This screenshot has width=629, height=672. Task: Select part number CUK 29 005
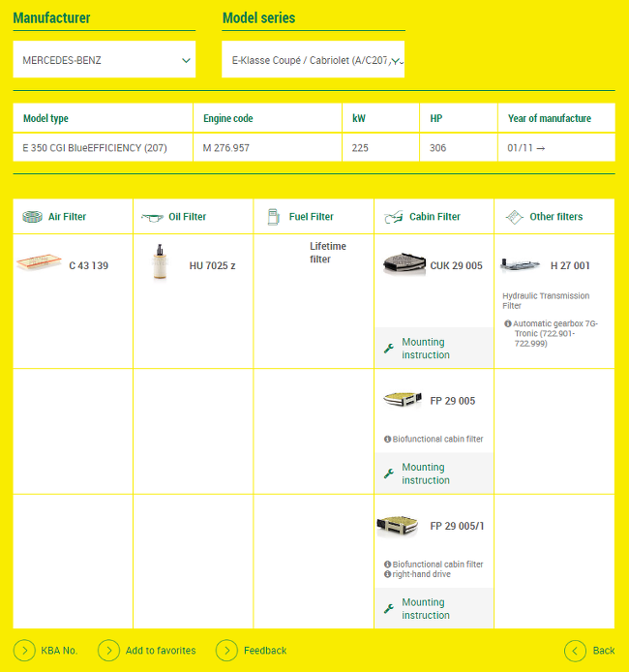coord(456,265)
